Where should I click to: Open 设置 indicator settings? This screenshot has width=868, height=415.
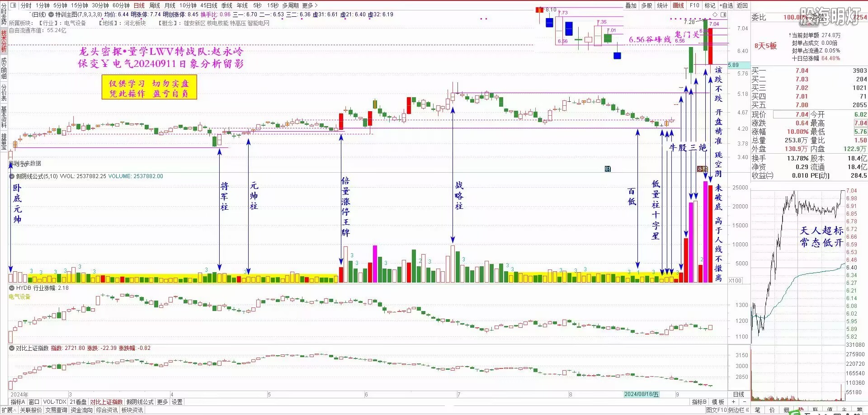coord(177,402)
